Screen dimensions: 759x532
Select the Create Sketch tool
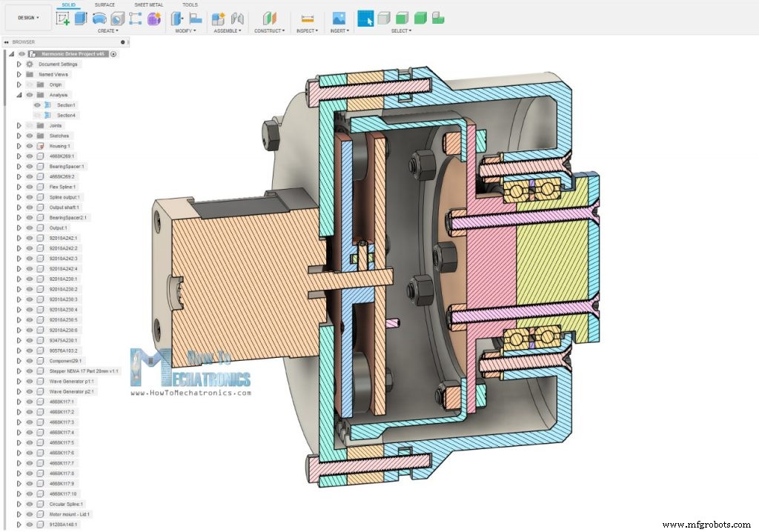(62, 17)
